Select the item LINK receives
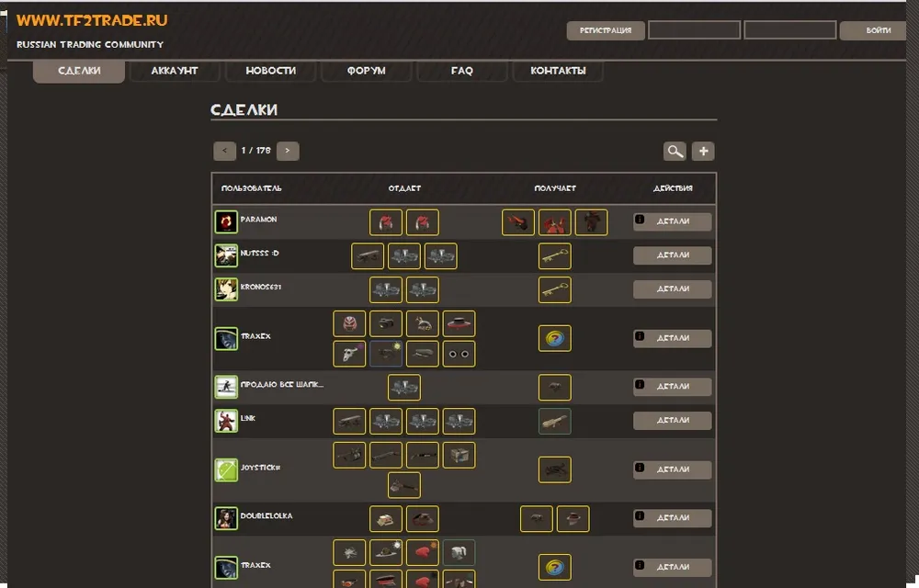The image size is (919, 588). coord(554,421)
